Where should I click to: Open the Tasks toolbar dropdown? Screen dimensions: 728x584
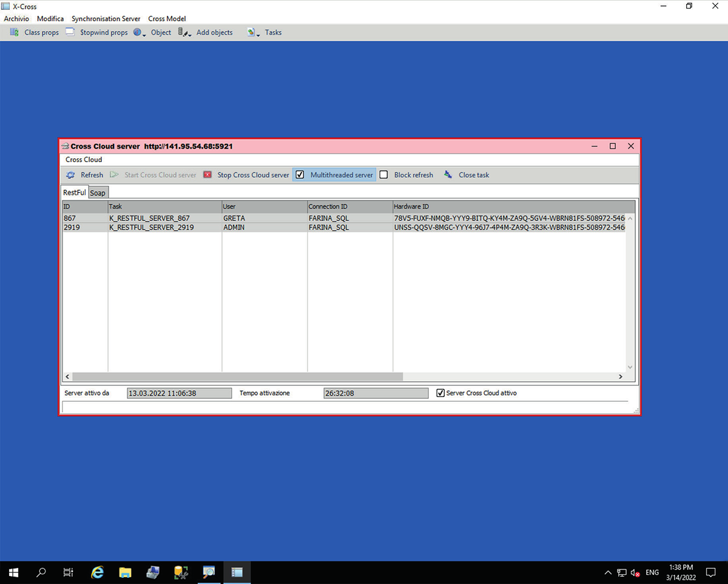coord(254,32)
